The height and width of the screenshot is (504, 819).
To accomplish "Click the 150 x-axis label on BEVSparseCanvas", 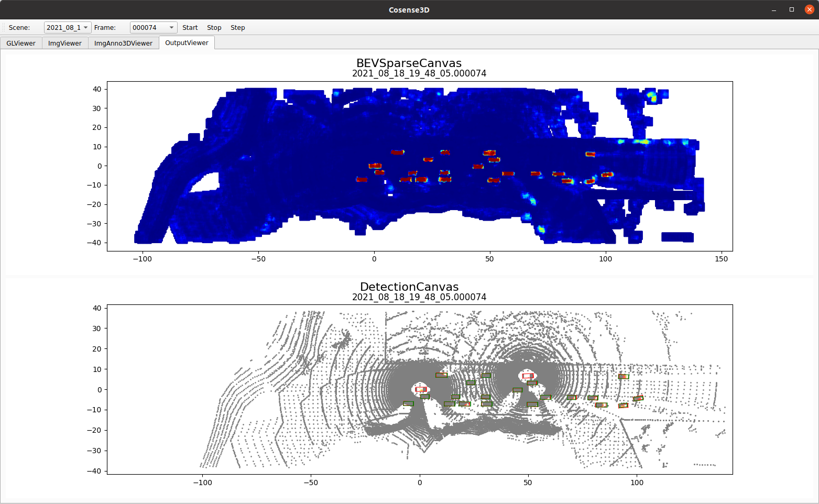I will point(722,259).
